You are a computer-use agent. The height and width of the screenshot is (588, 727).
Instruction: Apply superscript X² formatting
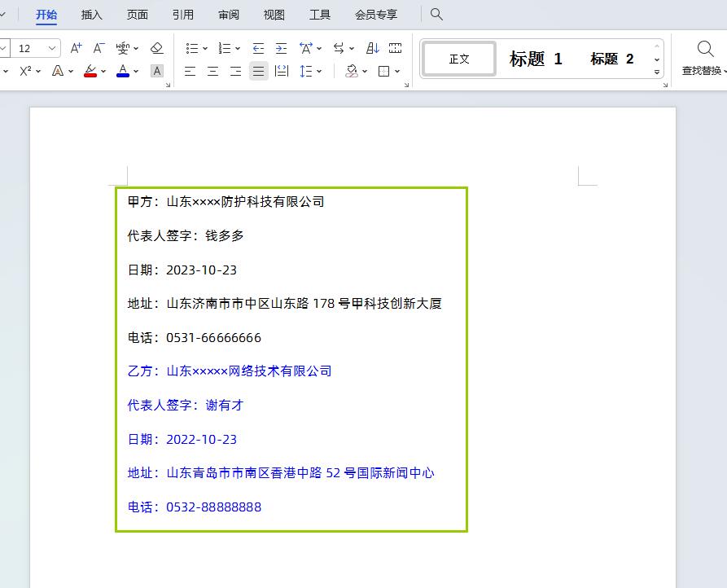pos(25,71)
